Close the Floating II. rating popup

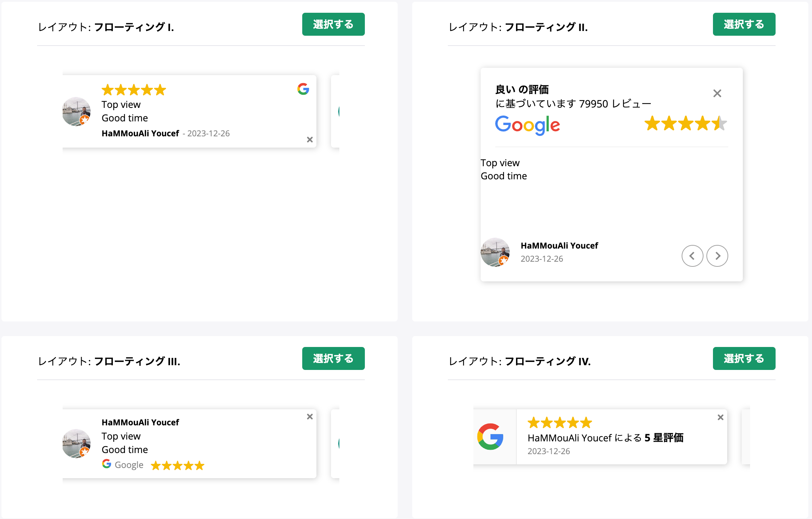point(717,93)
